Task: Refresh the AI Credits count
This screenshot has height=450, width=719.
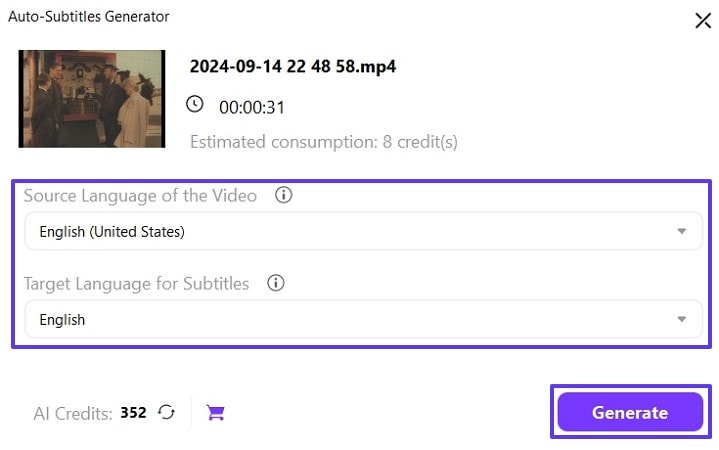Action: click(167, 412)
